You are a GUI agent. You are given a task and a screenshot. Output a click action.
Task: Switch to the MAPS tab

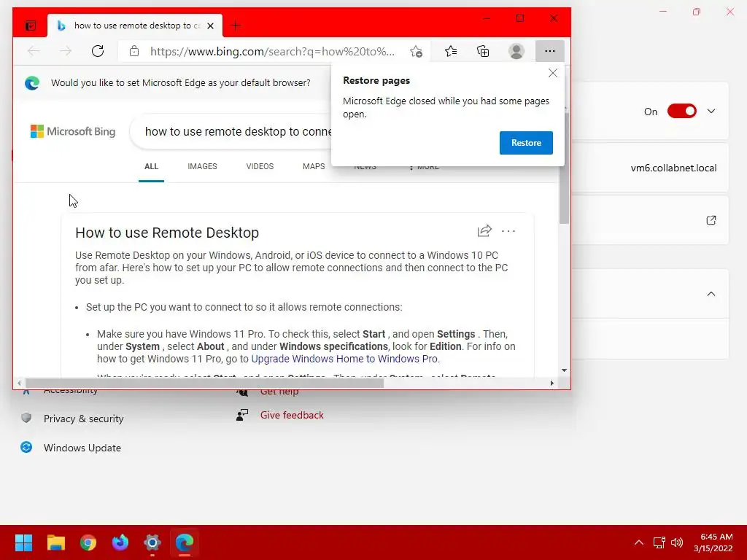pos(314,167)
